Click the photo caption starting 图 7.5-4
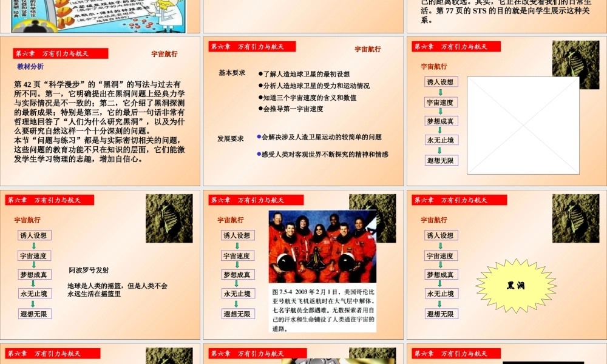Viewport: 607px width, 364px height. tap(324, 310)
